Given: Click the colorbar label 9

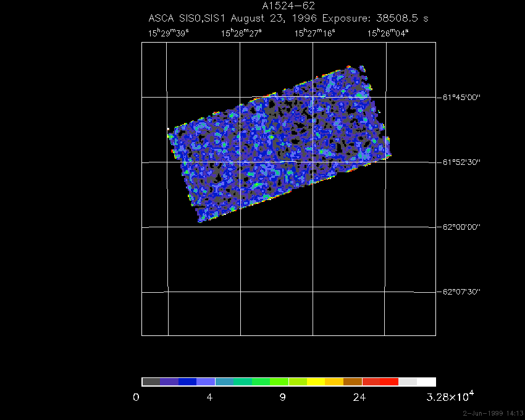Looking at the screenshot, I should coord(283,398).
